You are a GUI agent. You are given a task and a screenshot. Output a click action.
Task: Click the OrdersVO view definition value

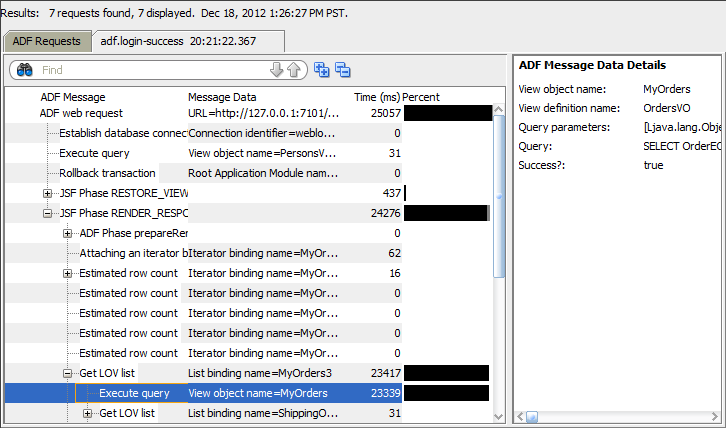[x=666, y=108]
